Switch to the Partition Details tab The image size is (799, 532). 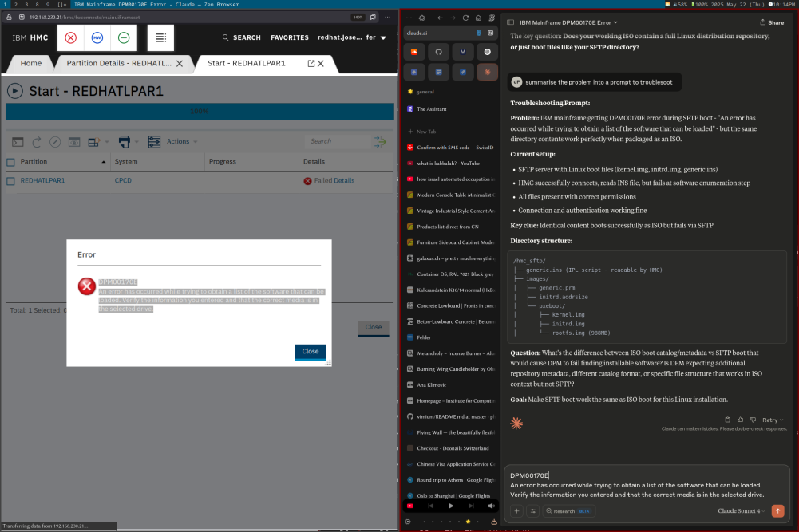pyautogui.click(x=118, y=63)
